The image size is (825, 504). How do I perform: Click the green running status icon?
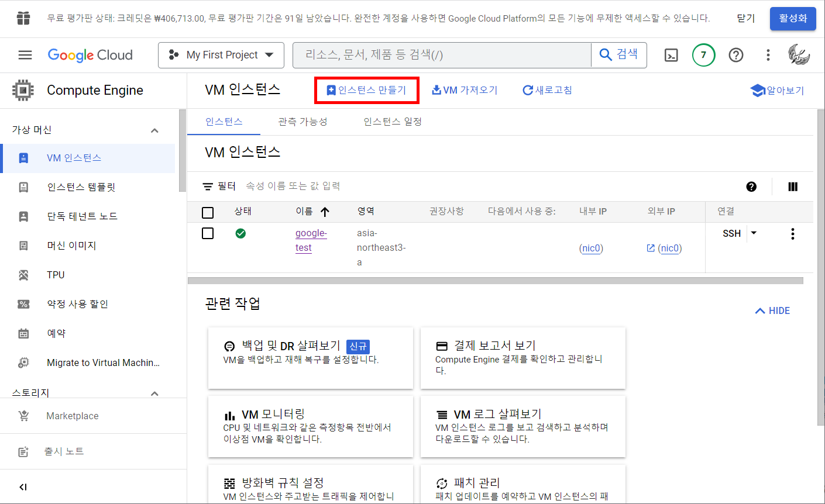tap(240, 233)
